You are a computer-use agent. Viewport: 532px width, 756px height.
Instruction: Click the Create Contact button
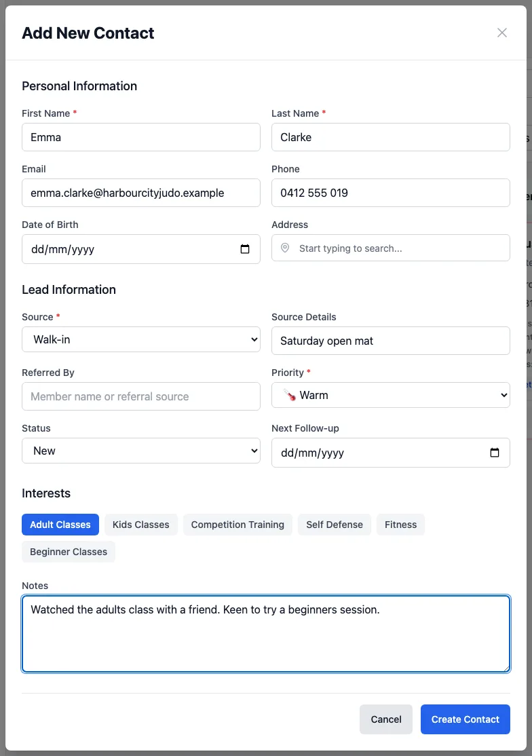tap(465, 719)
